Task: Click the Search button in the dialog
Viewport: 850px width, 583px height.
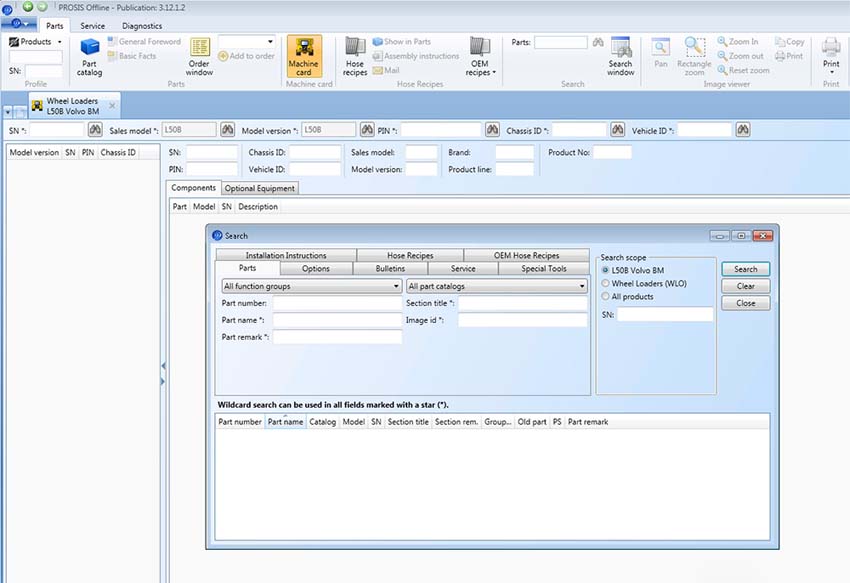Action: [746, 269]
